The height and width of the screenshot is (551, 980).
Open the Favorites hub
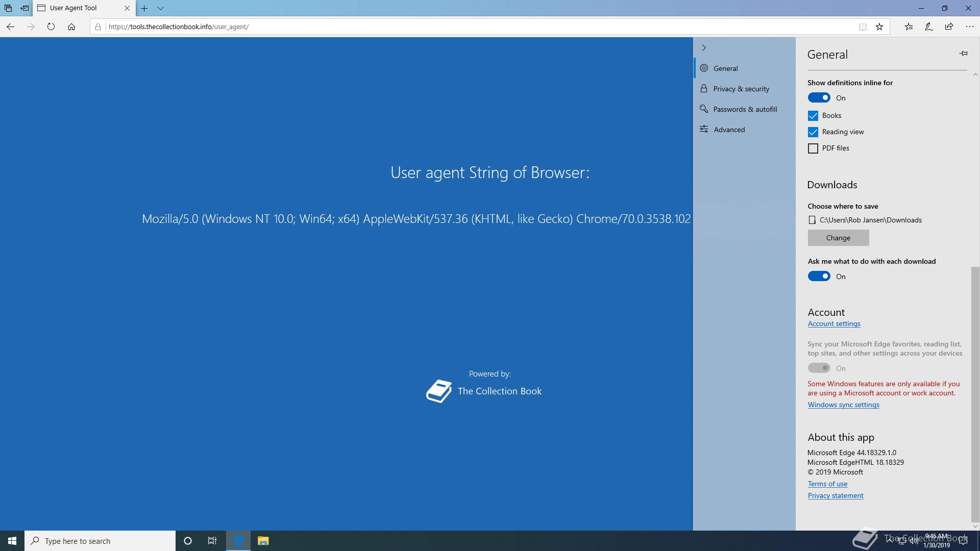point(909,27)
